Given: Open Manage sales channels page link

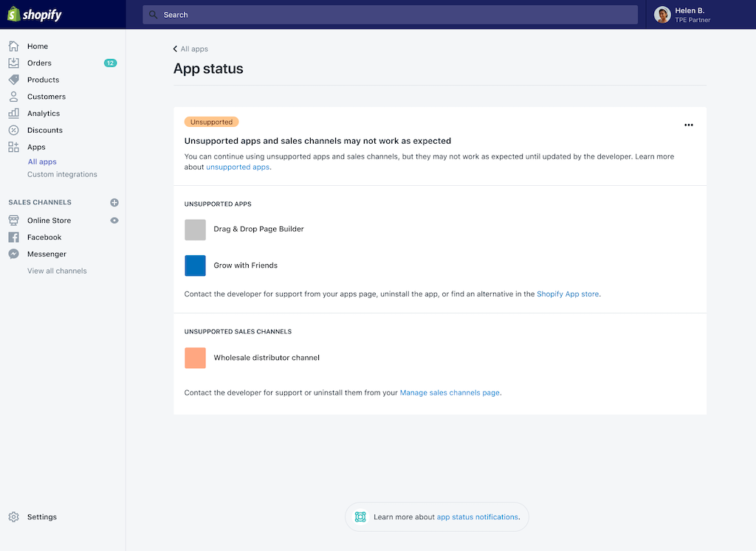Looking at the screenshot, I should (450, 393).
